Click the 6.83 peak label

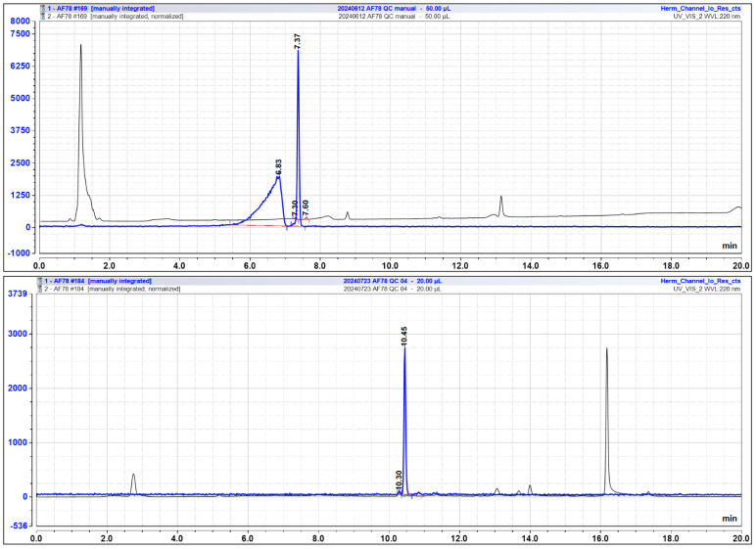point(279,167)
